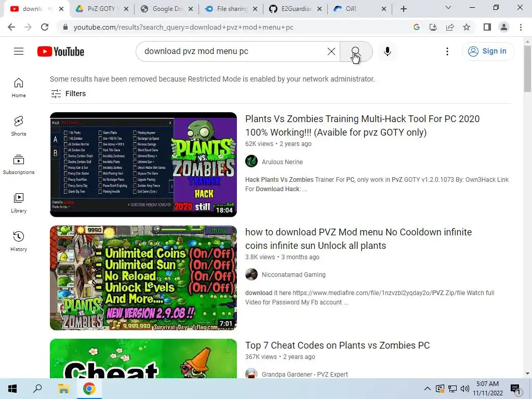This screenshot has height=399, width=532.
Task: Click the page vertical scrollbar thumb
Action: click(x=527, y=68)
